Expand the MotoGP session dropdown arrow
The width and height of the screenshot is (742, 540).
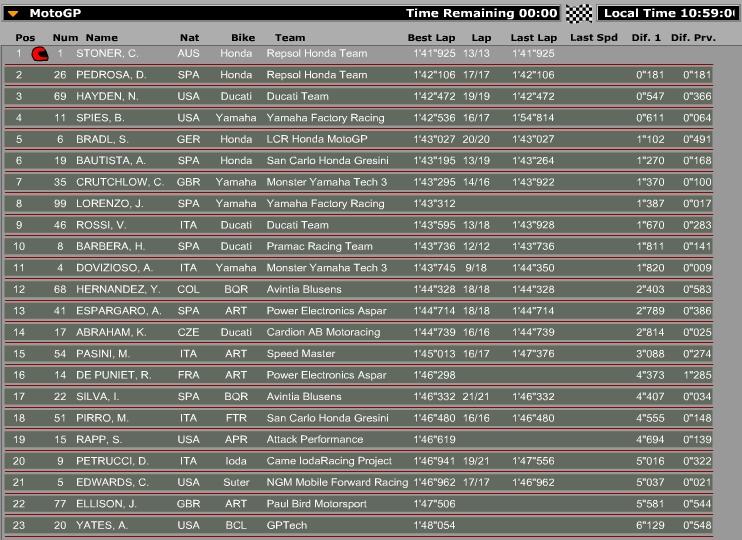pos(13,13)
